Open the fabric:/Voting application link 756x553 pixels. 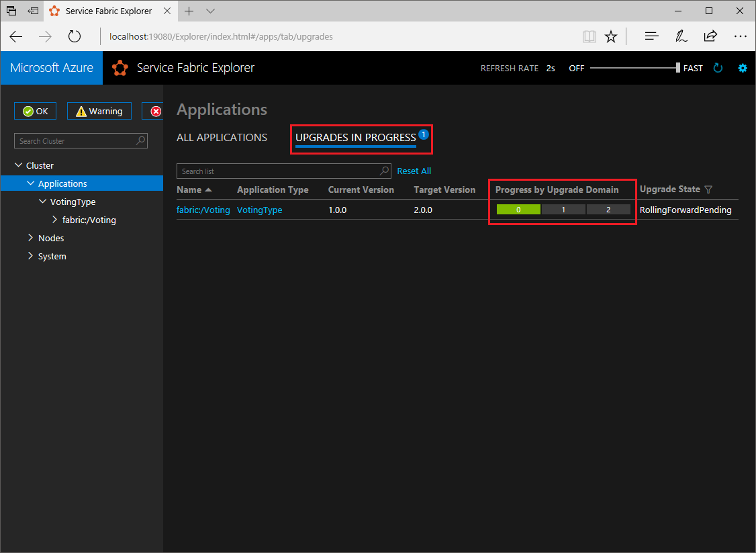[x=203, y=209]
